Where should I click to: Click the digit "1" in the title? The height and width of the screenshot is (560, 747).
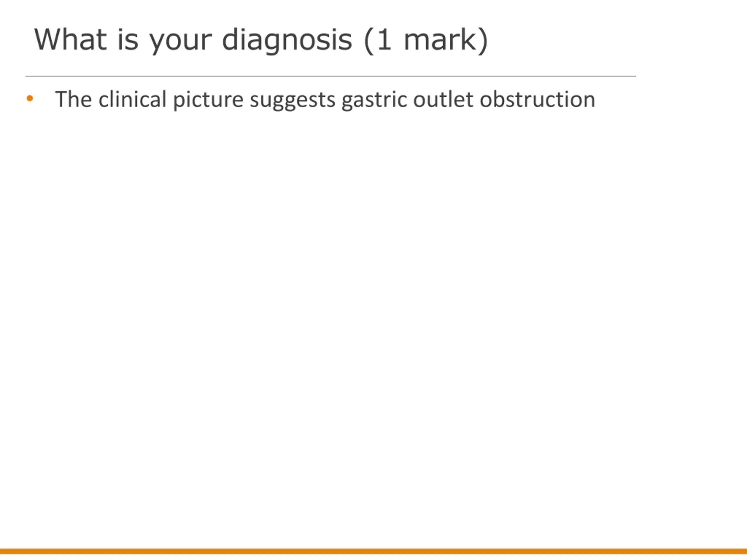tap(385, 39)
